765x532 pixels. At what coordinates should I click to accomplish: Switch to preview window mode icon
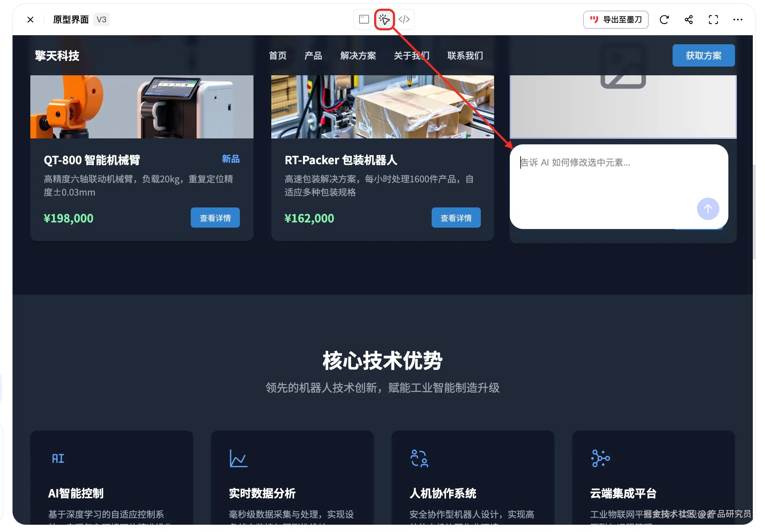[364, 20]
